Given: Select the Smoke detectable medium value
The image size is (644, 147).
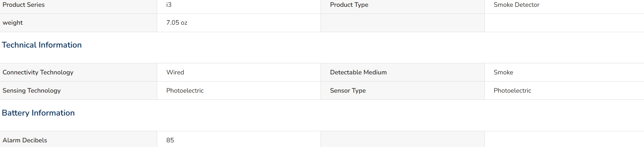Looking at the screenshot, I should pyautogui.click(x=503, y=72).
